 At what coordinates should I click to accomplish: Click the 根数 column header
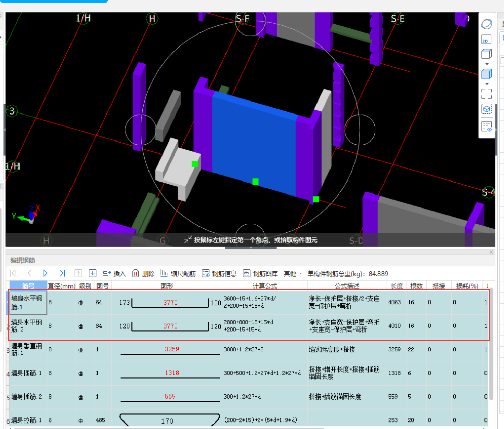coord(416,286)
